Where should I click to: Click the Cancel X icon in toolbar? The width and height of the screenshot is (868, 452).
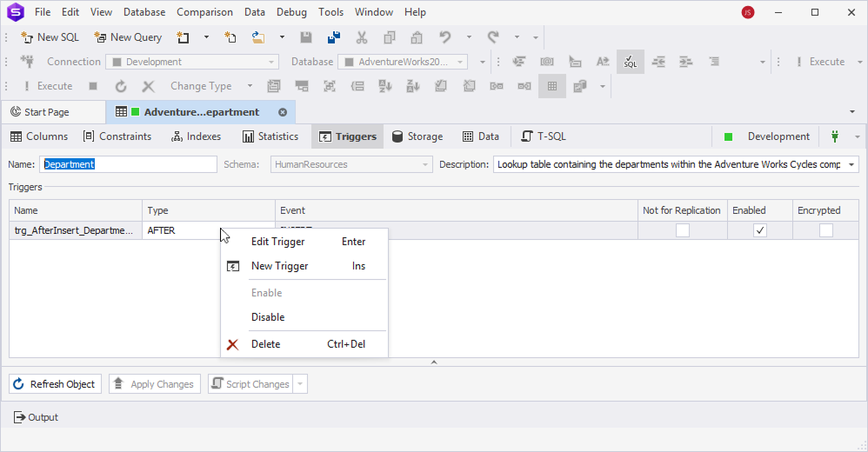(148, 86)
